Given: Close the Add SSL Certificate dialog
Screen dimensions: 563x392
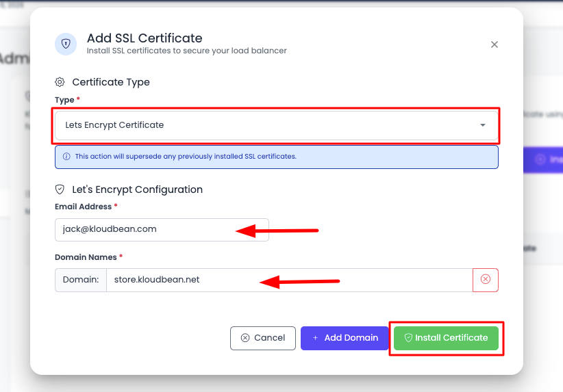Looking at the screenshot, I should (x=494, y=44).
